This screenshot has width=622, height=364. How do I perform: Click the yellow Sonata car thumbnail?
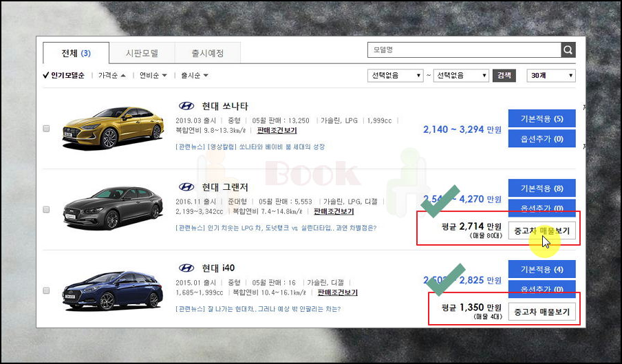[x=113, y=128]
